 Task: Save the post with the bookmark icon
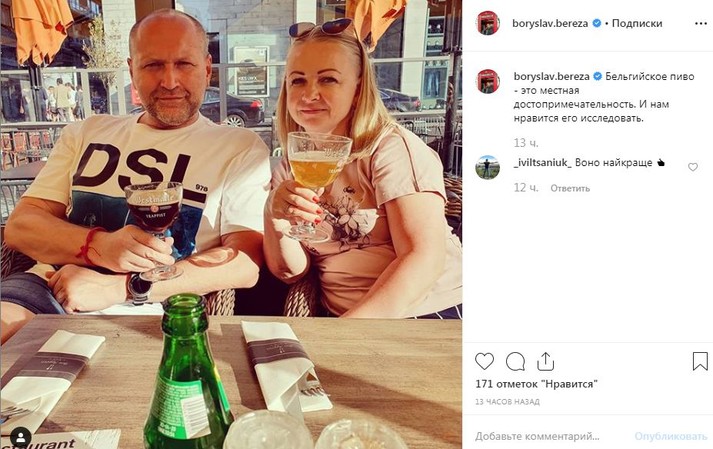coord(700,361)
